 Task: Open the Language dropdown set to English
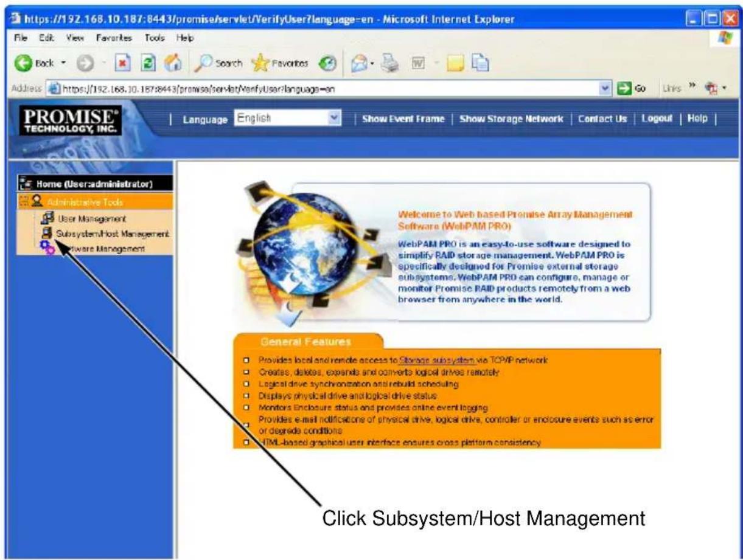tap(289, 119)
